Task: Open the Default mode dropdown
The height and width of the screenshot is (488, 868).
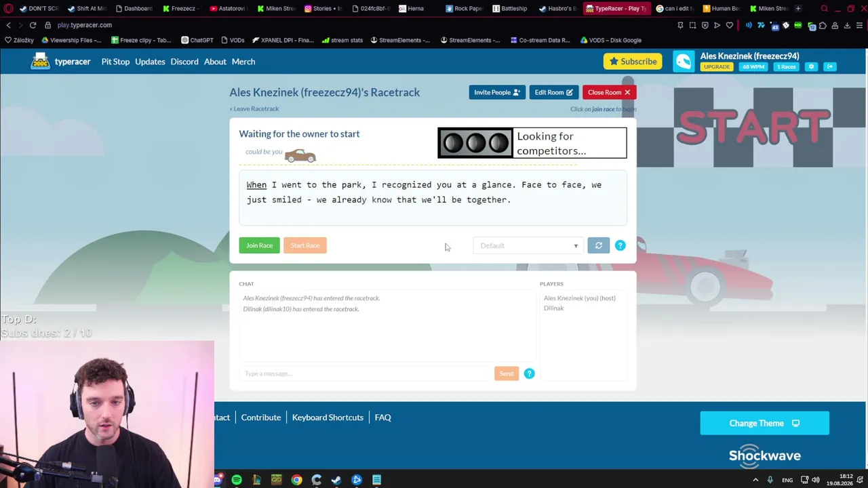Action: (x=529, y=245)
